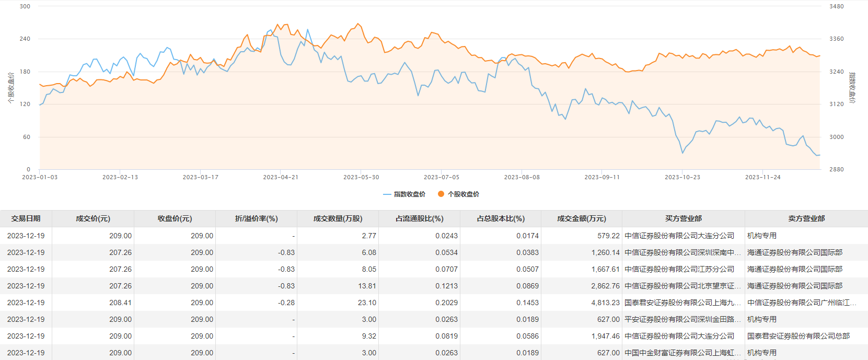The image size is (868, 360).
Task: Click the 买方营业部 column header
Action: (x=683, y=218)
